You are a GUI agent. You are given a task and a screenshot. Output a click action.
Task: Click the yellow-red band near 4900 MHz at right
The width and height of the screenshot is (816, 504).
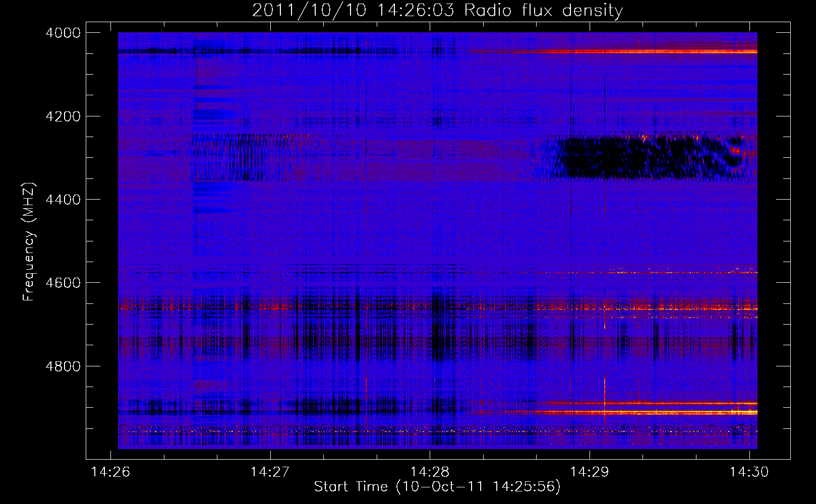(651, 412)
